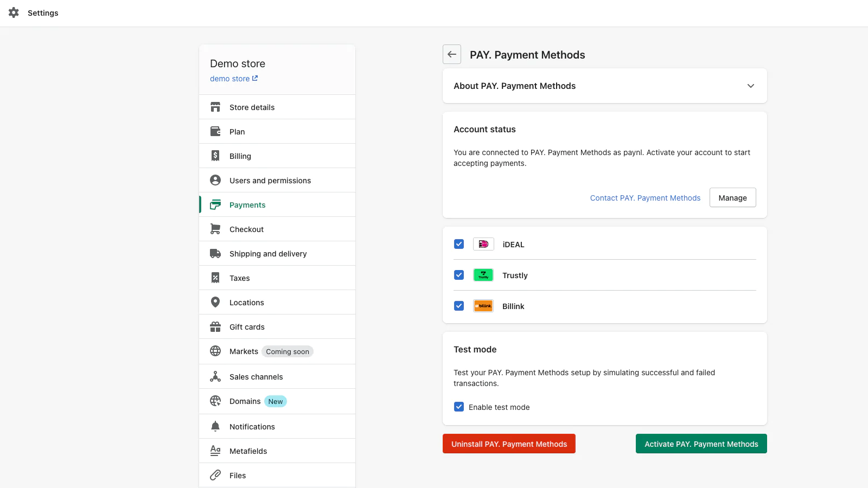The height and width of the screenshot is (488, 868).
Task: Click the Billink label text
Action: 513,306
